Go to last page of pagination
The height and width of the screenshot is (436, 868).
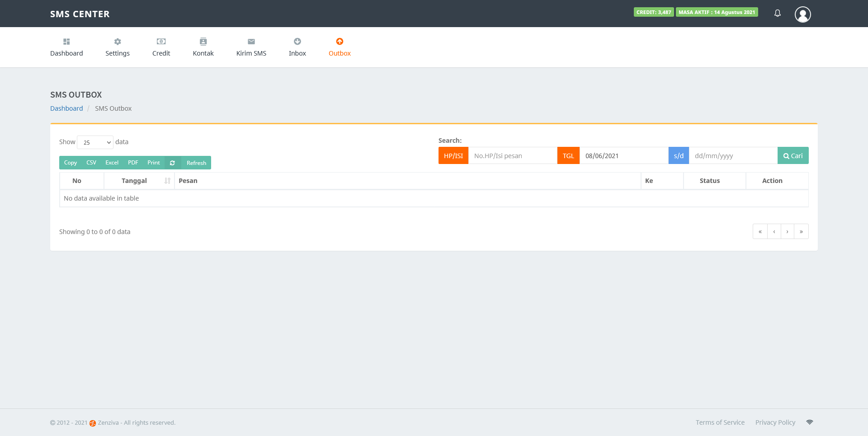point(801,231)
